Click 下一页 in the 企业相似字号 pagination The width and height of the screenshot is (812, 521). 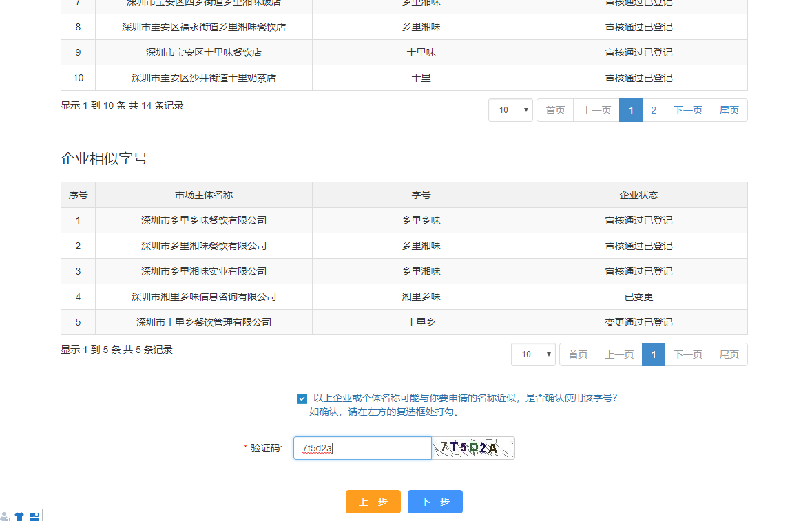687,354
